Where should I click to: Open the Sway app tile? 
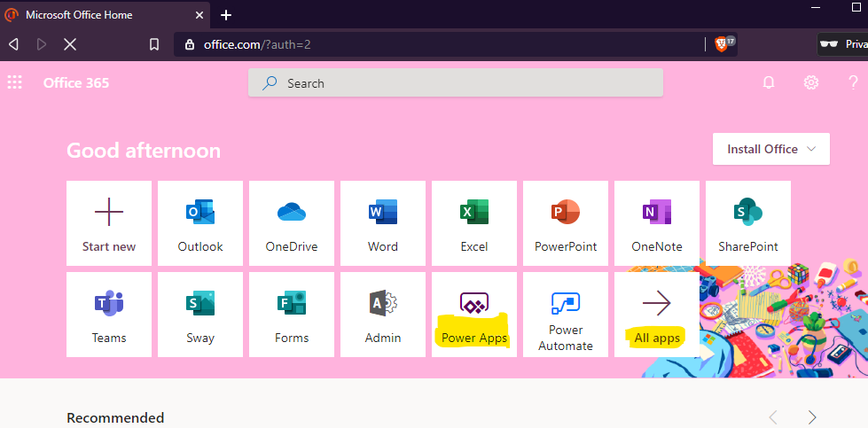(200, 315)
